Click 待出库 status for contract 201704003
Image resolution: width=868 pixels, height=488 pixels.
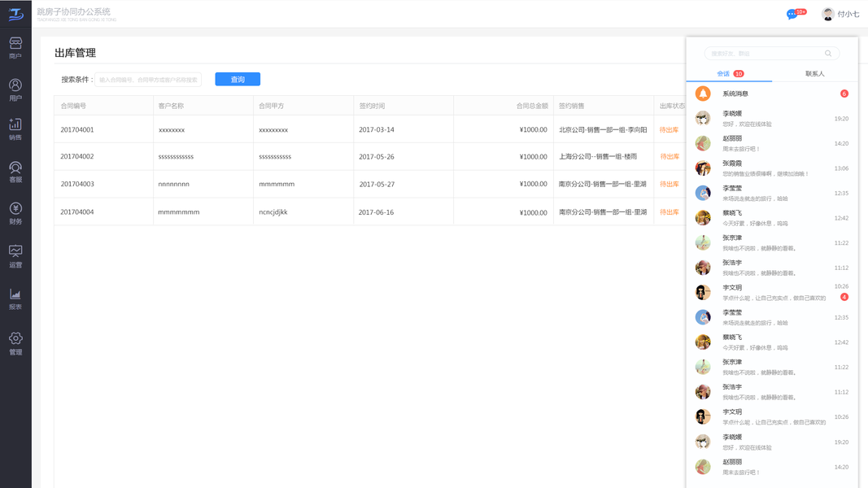click(x=669, y=184)
